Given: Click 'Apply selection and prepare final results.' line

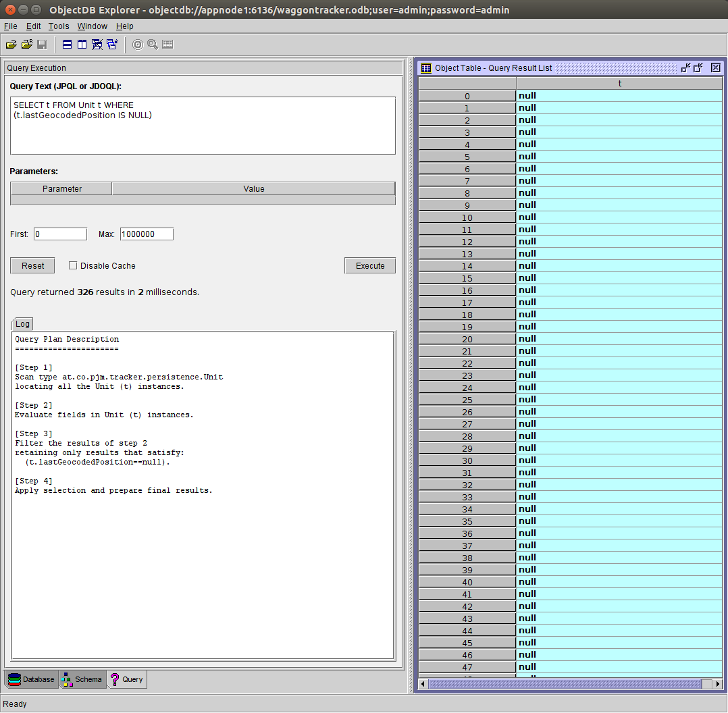Looking at the screenshot, I should click(113, 490).
